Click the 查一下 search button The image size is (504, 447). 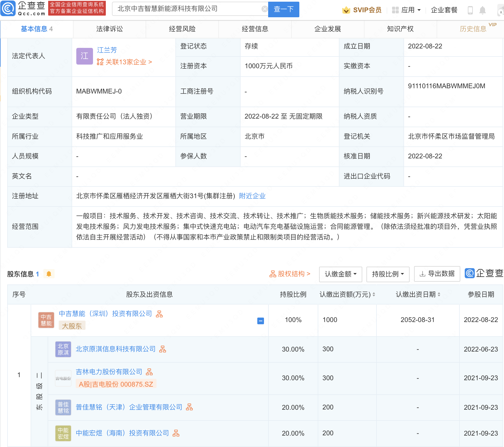[283, 9]
